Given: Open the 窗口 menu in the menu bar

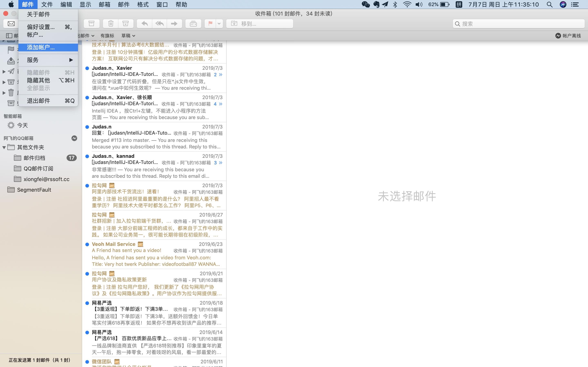Looking at the screenshot, I should tap(162, 4).
